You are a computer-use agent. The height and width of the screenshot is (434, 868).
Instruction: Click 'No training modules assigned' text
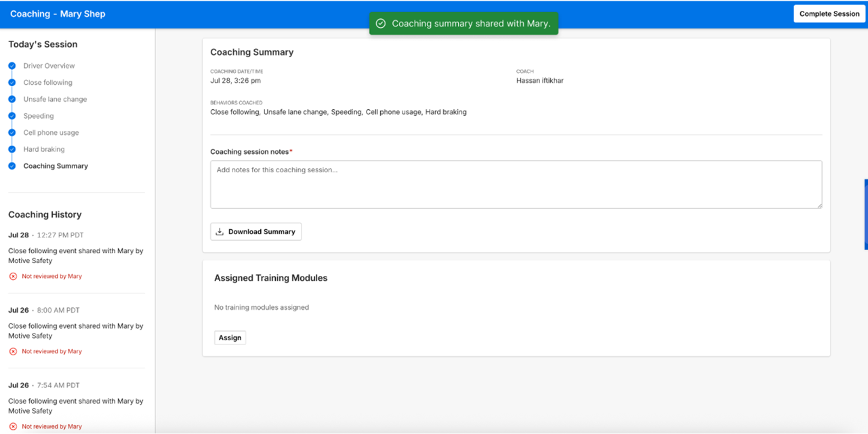[262, 307]
